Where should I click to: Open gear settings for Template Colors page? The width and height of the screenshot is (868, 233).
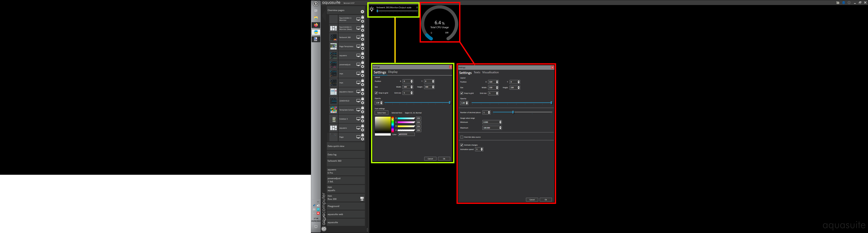[x=363, y=112]
